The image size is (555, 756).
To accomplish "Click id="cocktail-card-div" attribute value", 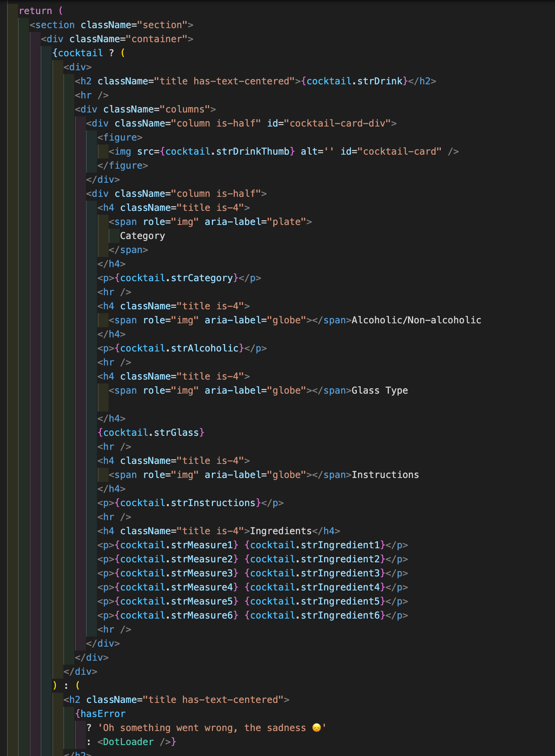I will [x=338, y=123].
